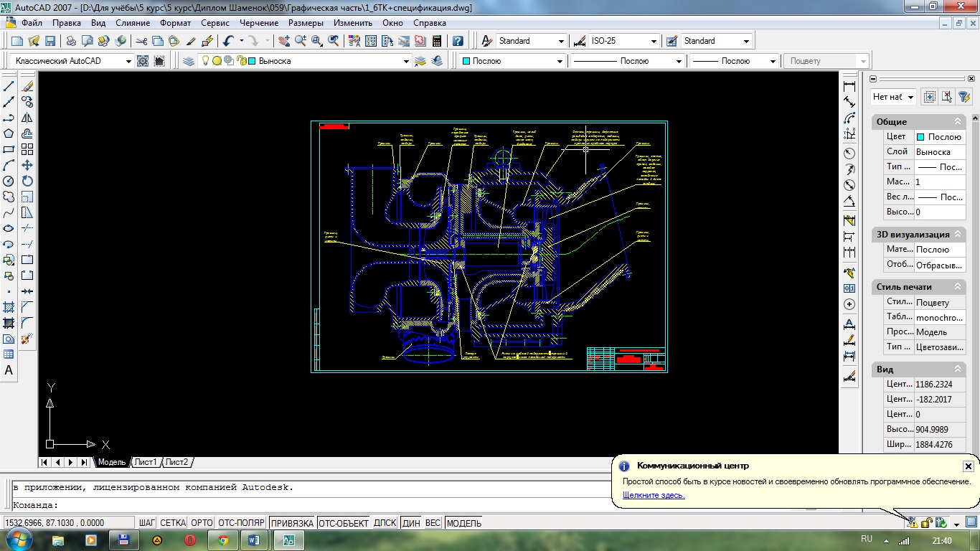The height and width of the screenshot is (551, 980).
Task: Select the Move tool
Action: point(27,165)
